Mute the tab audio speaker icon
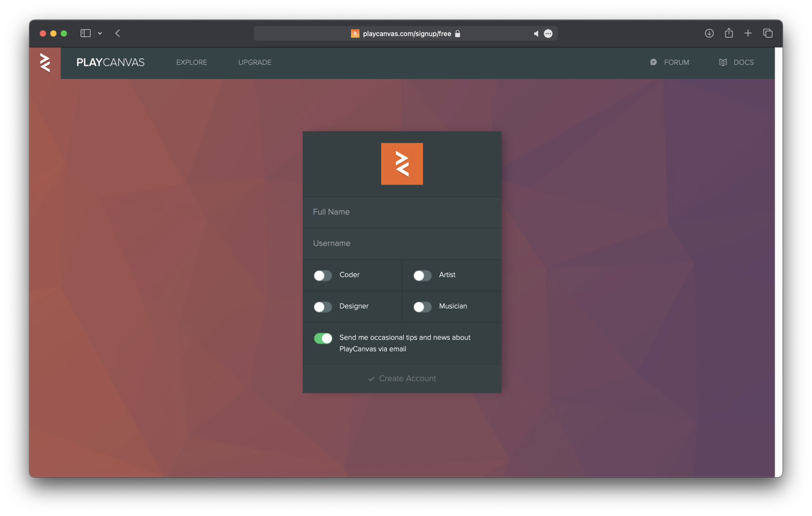Viewport: 812px width, 516px height. point(536,34)
